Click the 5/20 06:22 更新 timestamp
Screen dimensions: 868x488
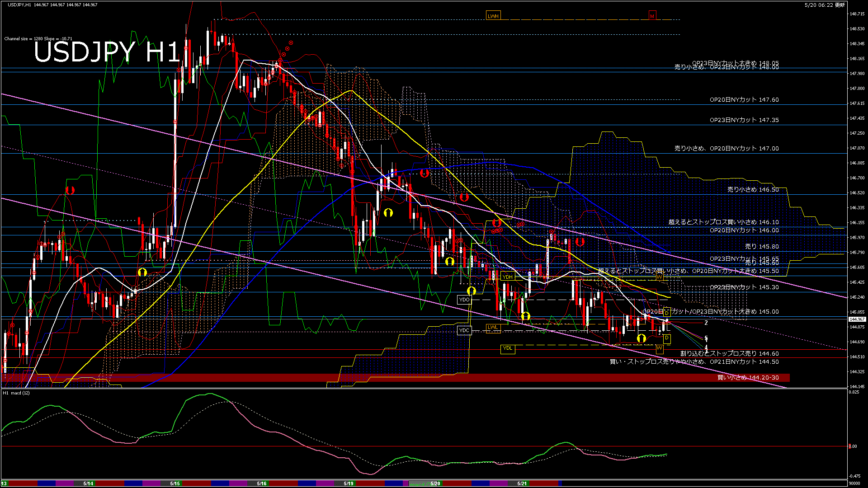pos(825,5)
